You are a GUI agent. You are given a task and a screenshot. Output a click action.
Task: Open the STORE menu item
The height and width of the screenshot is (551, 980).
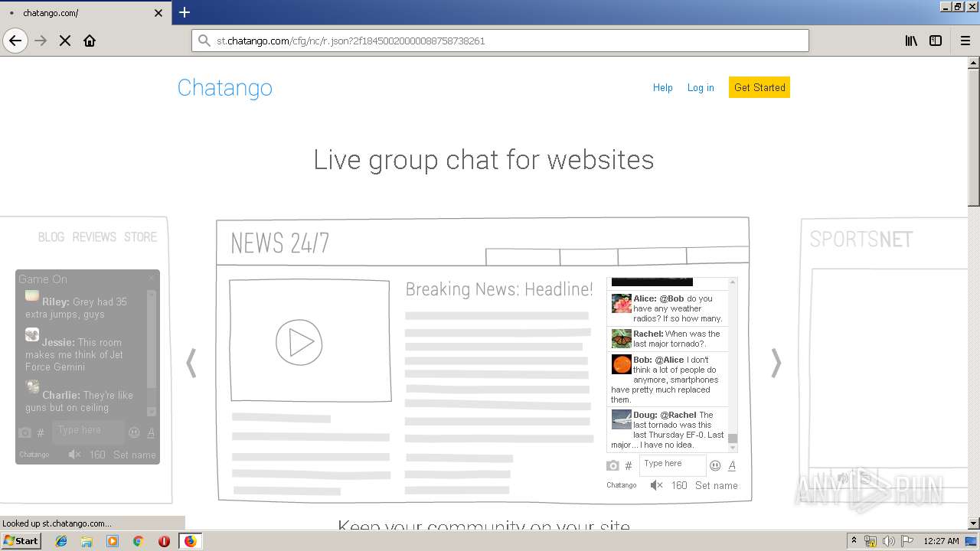click(140, 237)
